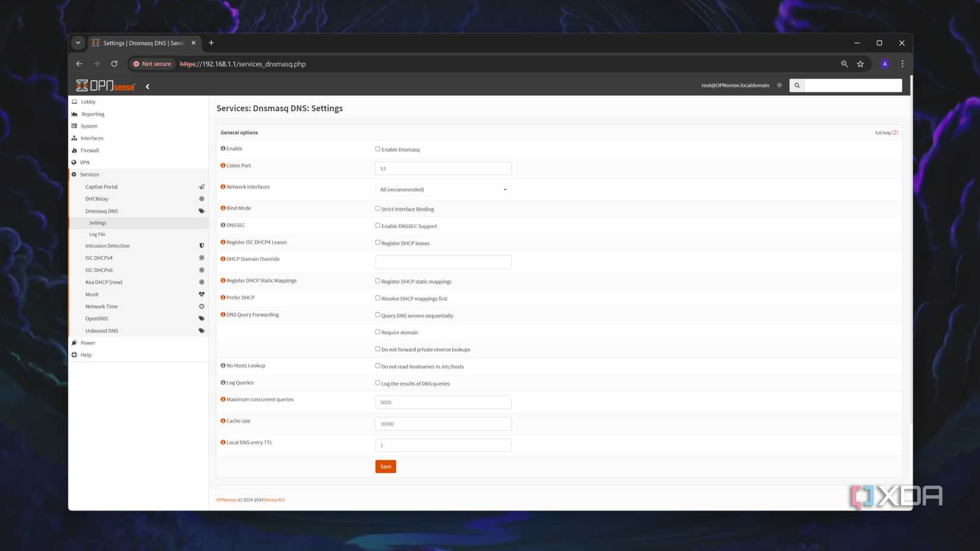The width and height of the screenshot is (980, 551).
Task: Select the Unbound DNS tag icon
Action: point(202,330)
